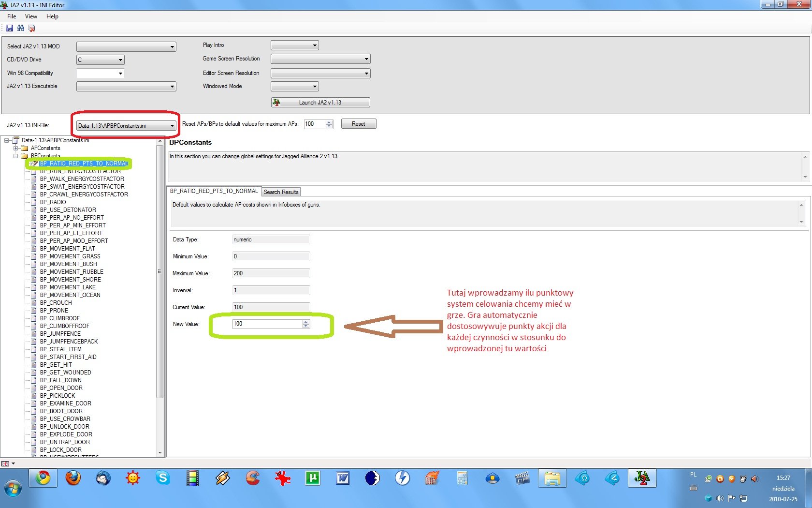Screen dimensions: 812x508
Task: Click the language flag icon in status bar
Action: pos(6,463)
